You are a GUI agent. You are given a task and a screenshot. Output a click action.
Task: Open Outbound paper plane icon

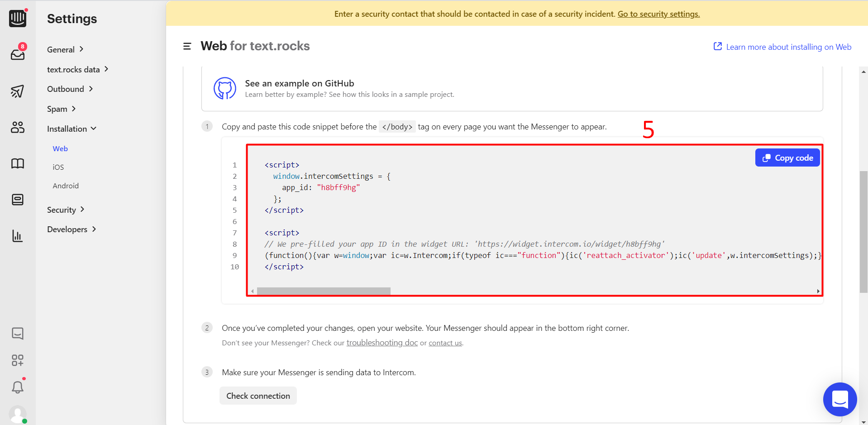click(x=18, y=91)
